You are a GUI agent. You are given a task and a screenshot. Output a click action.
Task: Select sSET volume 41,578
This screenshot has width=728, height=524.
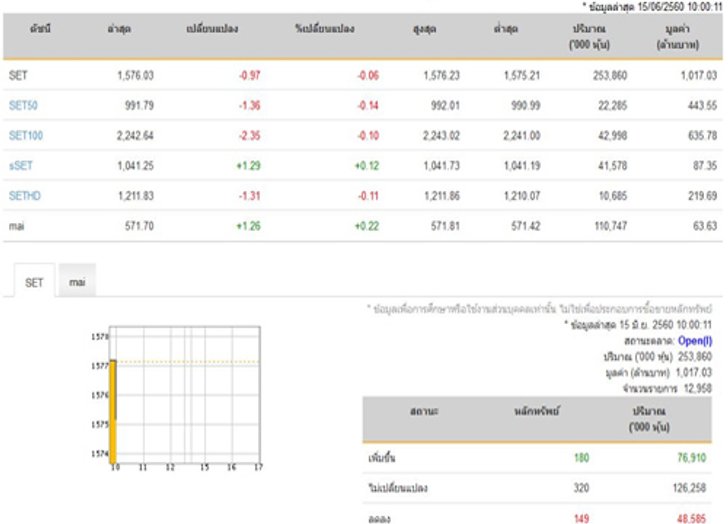point(612,166)
